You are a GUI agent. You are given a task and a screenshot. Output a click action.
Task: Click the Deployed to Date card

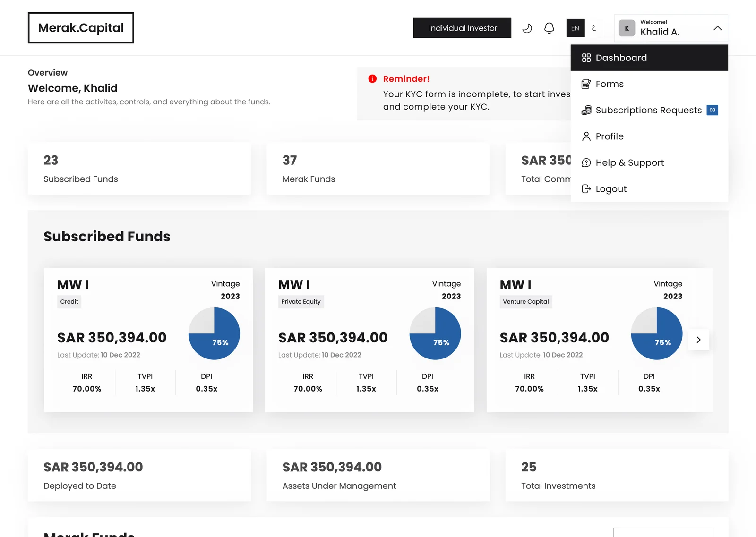[139, 475]
